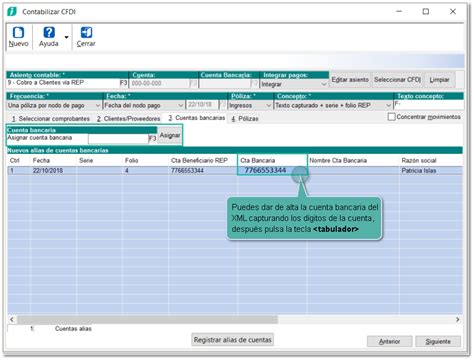Viewport: 474px width, 360px height.
Task: Click the Folio column header
Action: coord(146,160)
